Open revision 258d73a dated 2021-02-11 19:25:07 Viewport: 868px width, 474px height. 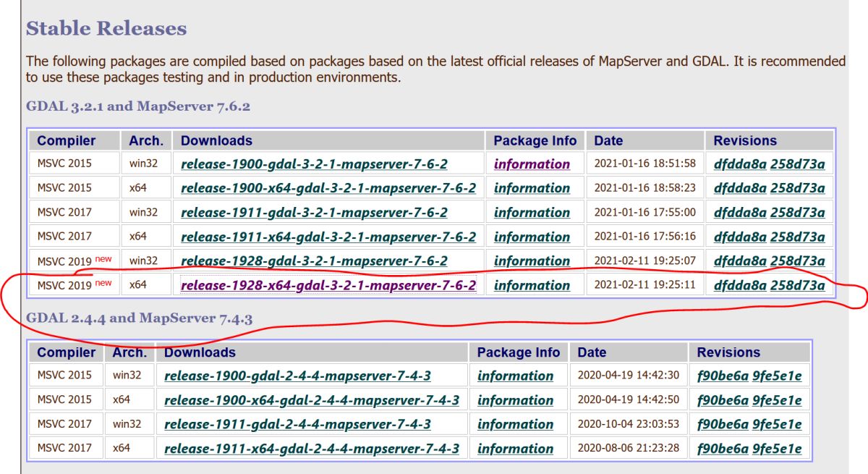click(797, 261)
